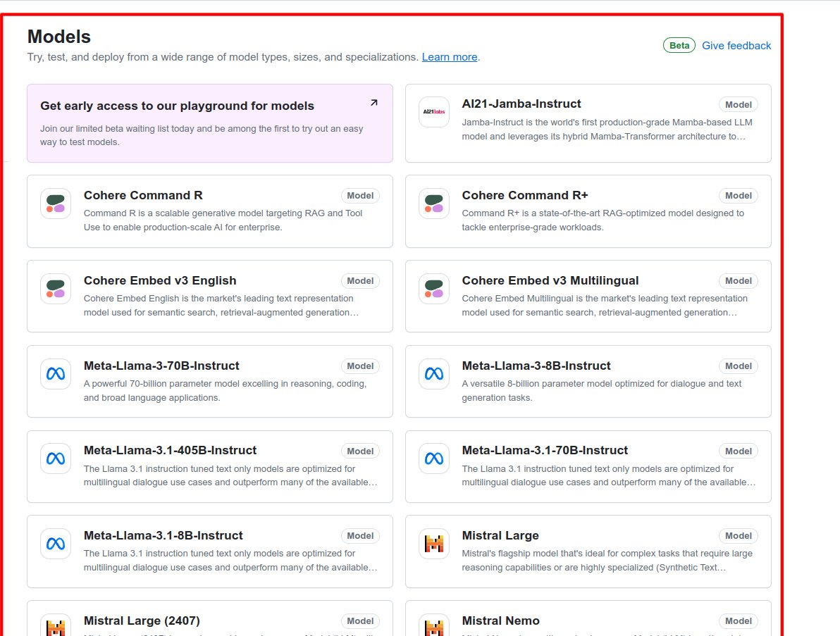The width and height of the screenshot is (840, 636).
Task: Click Model badge on Meta-Llama-3.1-8B-Instruct card
Action: point(360,536)
